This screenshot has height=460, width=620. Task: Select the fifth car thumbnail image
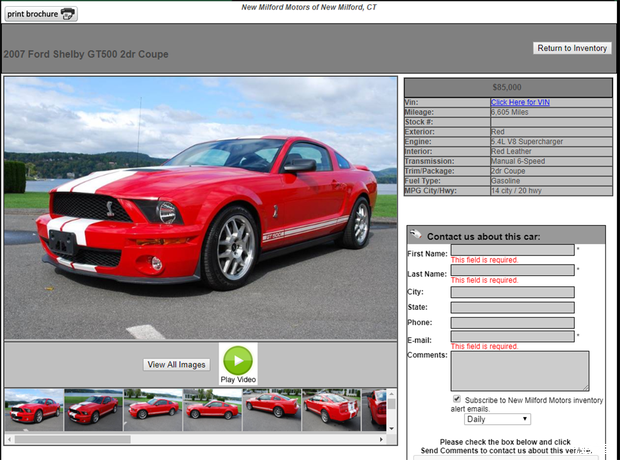click(x=272, y=410)
